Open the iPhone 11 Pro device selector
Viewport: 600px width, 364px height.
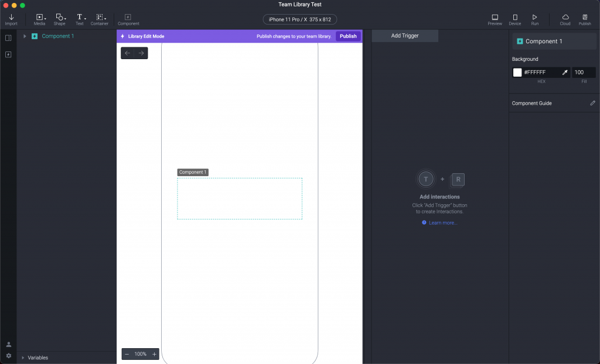299,19
